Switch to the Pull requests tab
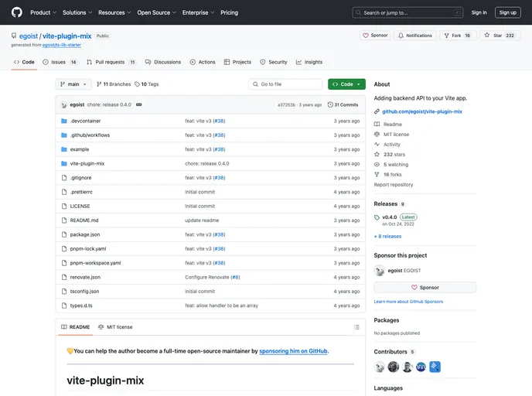This screenshot has width=532, height=396. click(111, 62)
